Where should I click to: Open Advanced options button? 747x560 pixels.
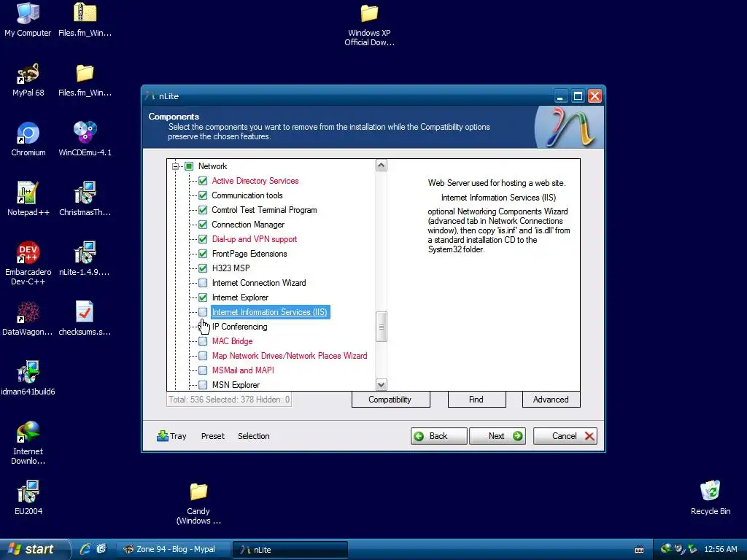[x=551, y=400]
